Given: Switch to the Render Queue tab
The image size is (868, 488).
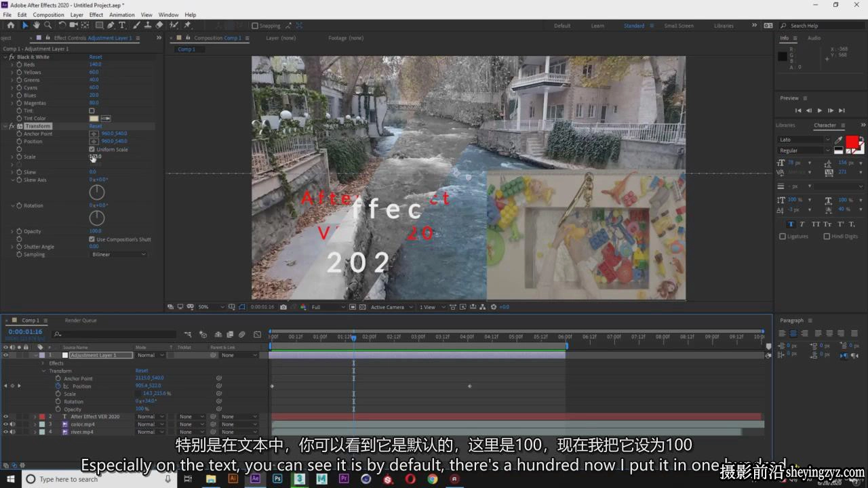Looking at the screenshot, I should (x=81, y=321).
